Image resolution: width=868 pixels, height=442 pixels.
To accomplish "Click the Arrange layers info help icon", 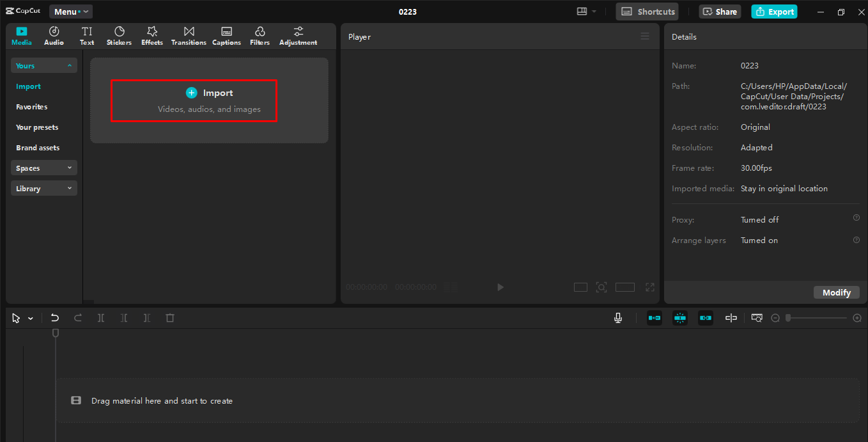I will coord(856,240).
